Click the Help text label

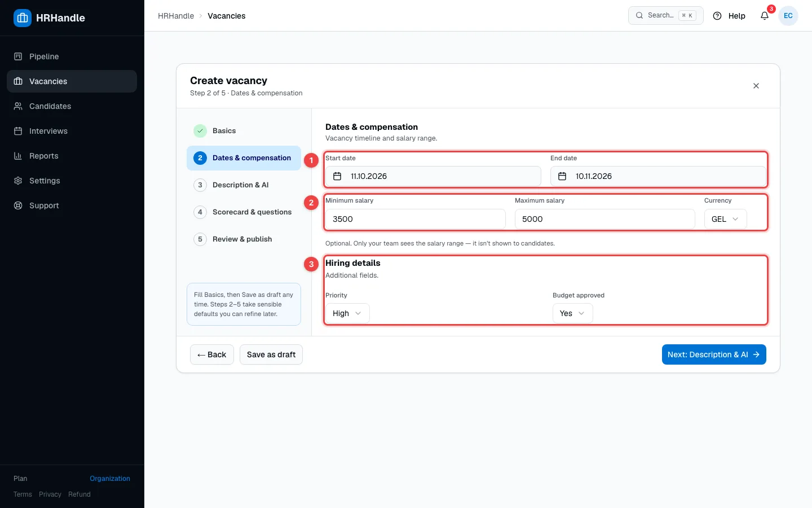point(737,16)
